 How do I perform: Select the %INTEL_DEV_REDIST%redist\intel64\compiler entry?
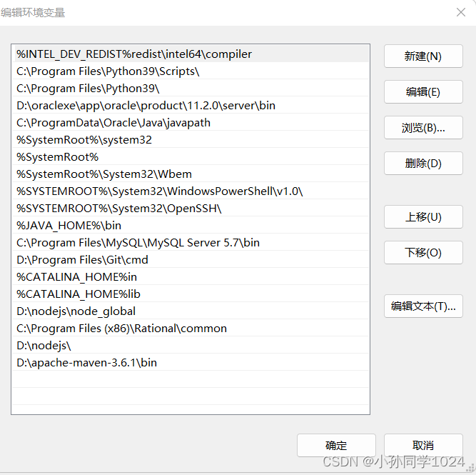pos(191,54)
